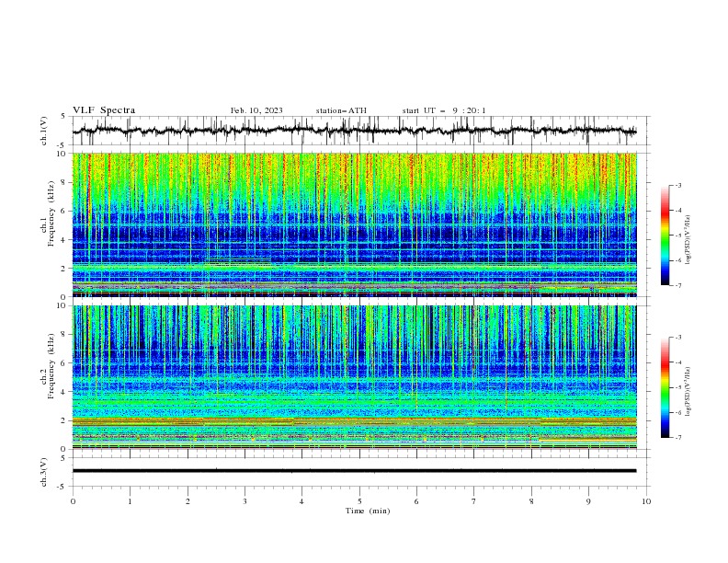This screenshot has width=728, height=563.
Task: Click time axis tick label 0
Action: (73, 501)
